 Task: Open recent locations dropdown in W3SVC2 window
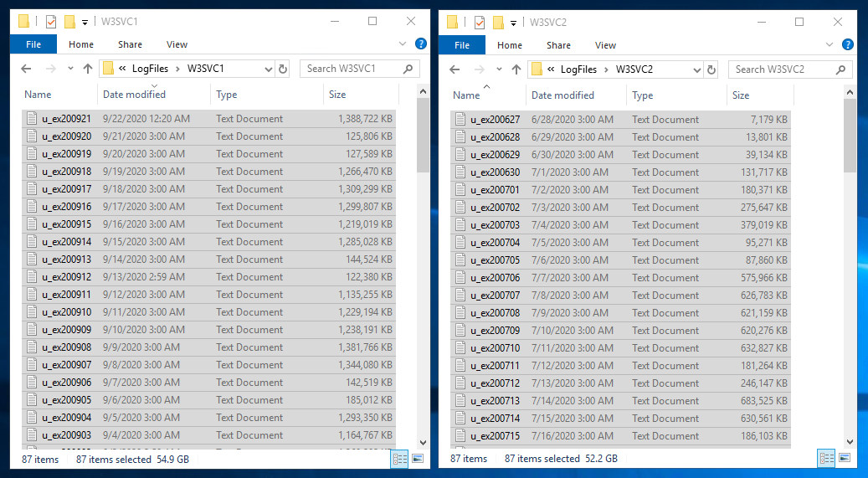[x=499, y=69]
